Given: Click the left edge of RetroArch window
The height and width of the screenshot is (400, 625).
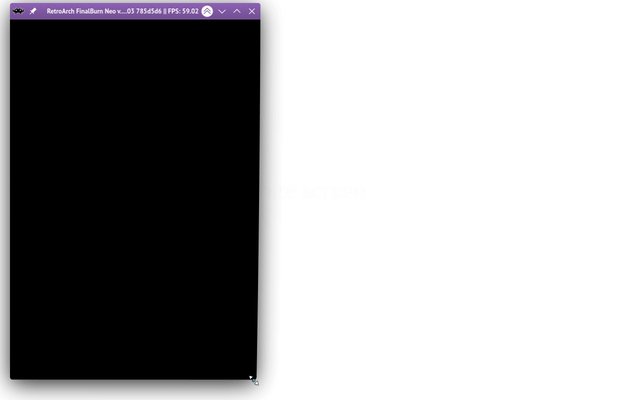Looking at the screenshot, I should (11, 200).
